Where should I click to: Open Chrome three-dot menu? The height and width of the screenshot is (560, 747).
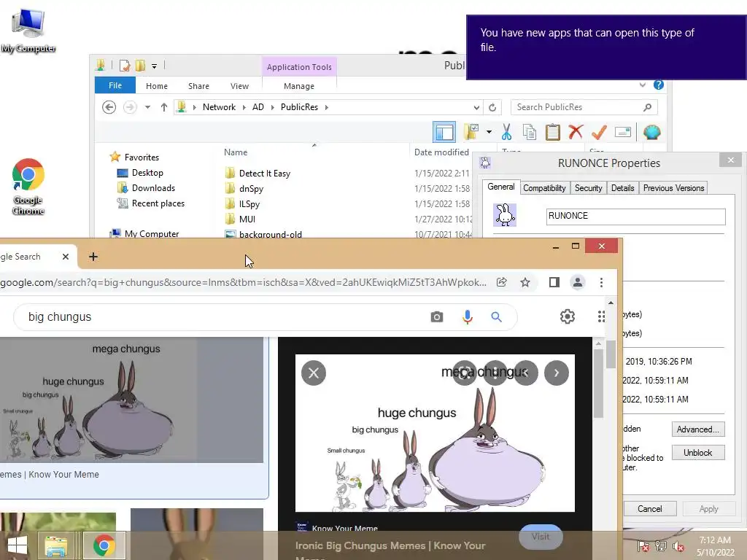[601, 282]
